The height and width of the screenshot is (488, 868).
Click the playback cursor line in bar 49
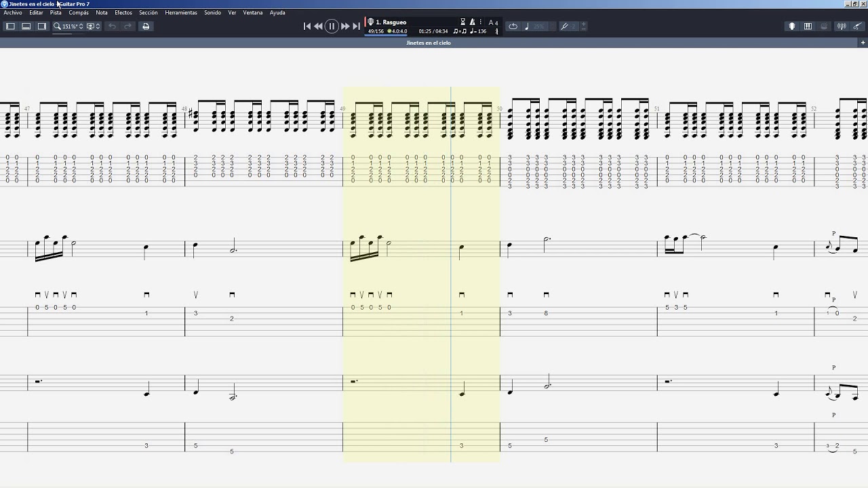pos(451,274)
